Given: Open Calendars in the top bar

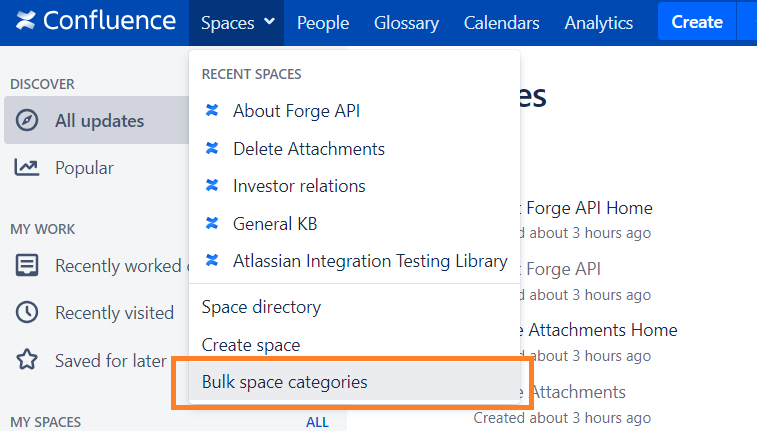Looking at the screenshot, I should (x=501, y=22).
